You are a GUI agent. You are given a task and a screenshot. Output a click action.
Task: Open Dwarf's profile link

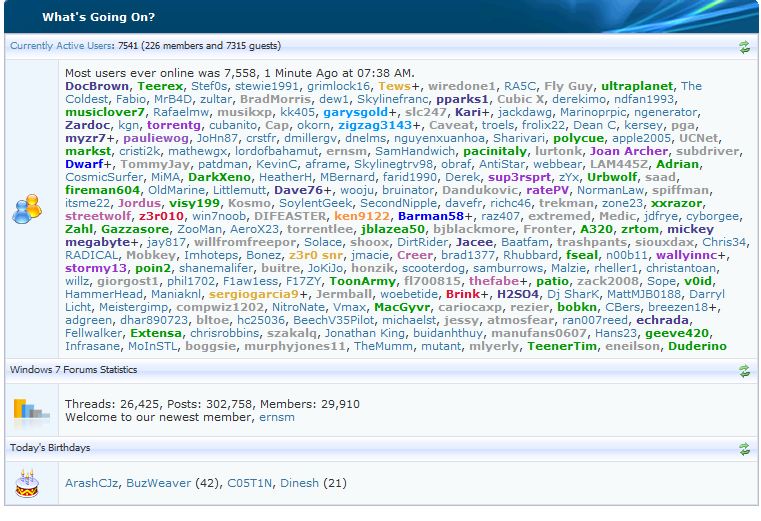84,164
